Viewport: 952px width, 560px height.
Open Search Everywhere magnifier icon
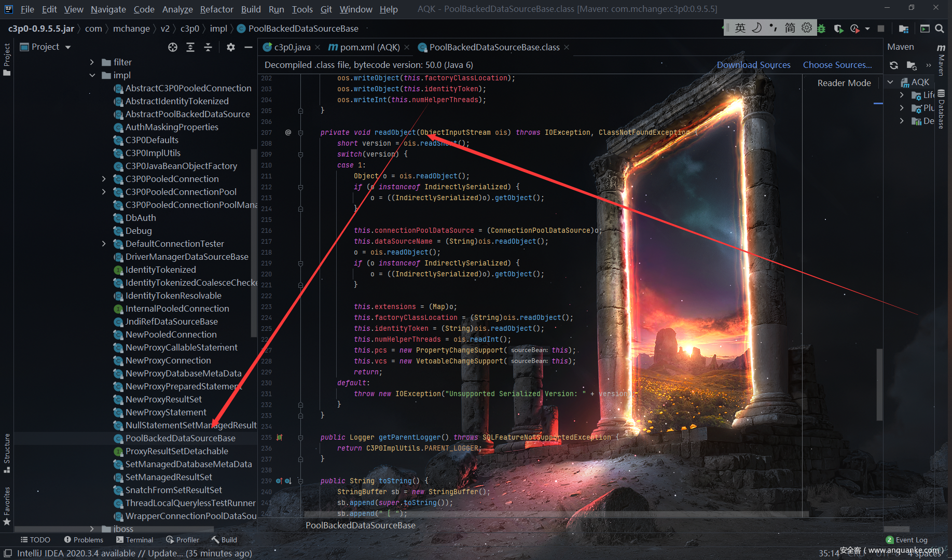[940, 29]
